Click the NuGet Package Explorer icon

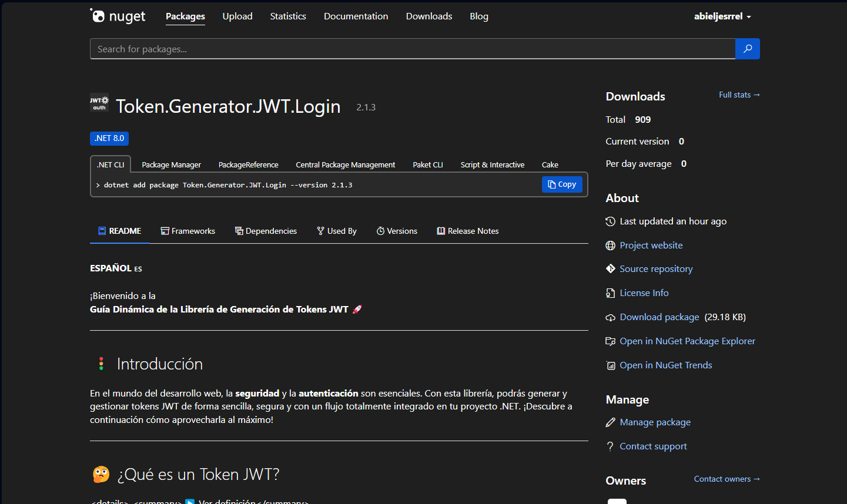pos(610,341)
